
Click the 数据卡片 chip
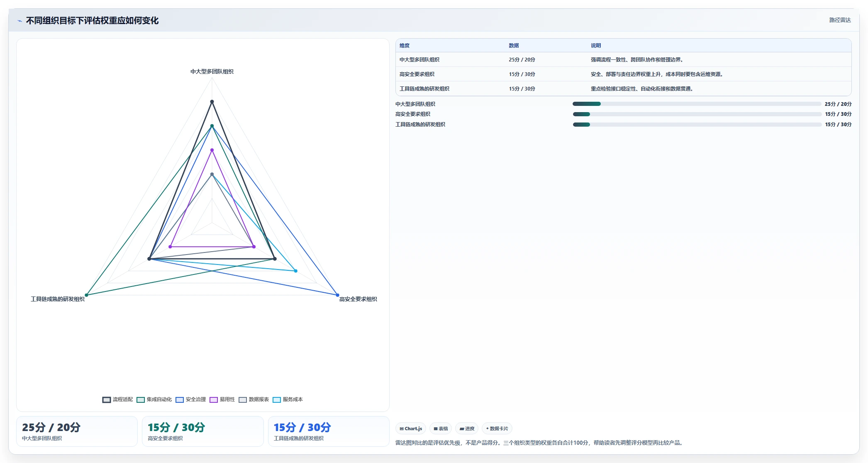497,429
